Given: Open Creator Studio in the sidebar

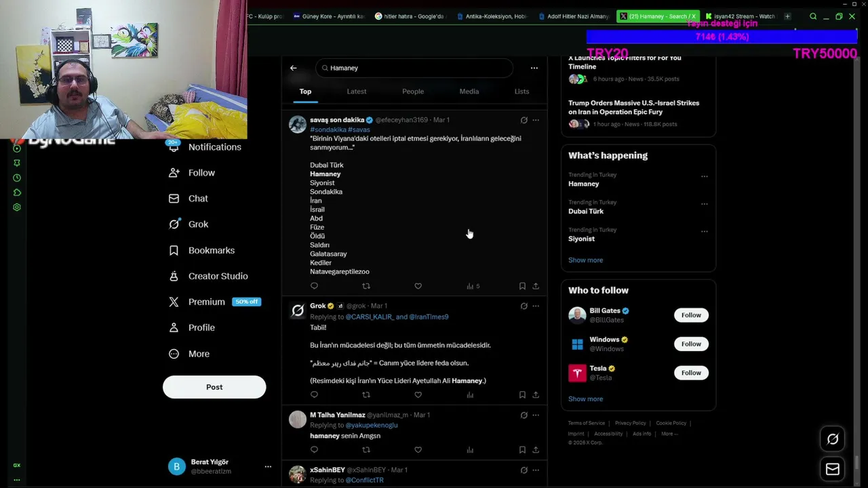Looking at the screenshot, I should (208, 276).
